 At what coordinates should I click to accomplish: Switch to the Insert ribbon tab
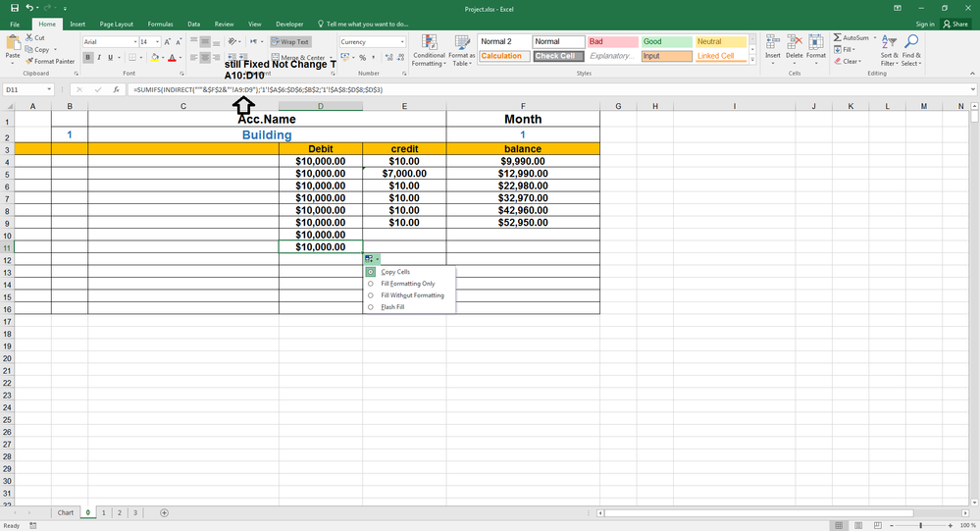(77, 24)
